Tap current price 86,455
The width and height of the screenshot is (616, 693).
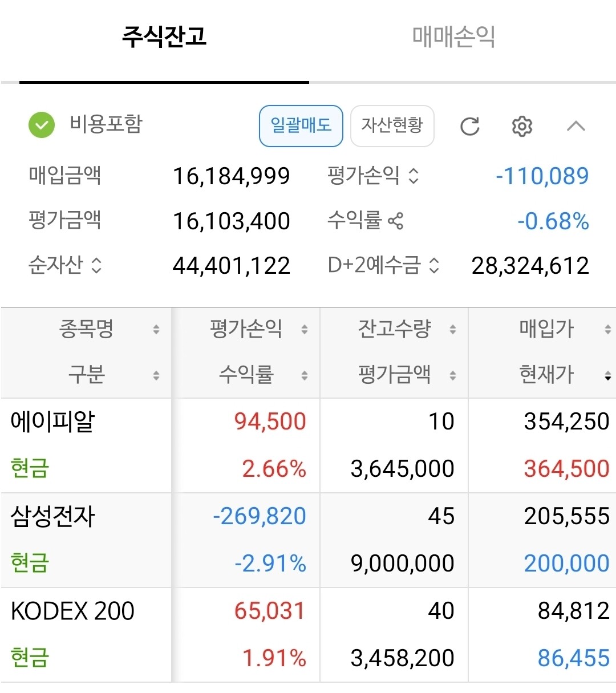(x=574, y=658)
